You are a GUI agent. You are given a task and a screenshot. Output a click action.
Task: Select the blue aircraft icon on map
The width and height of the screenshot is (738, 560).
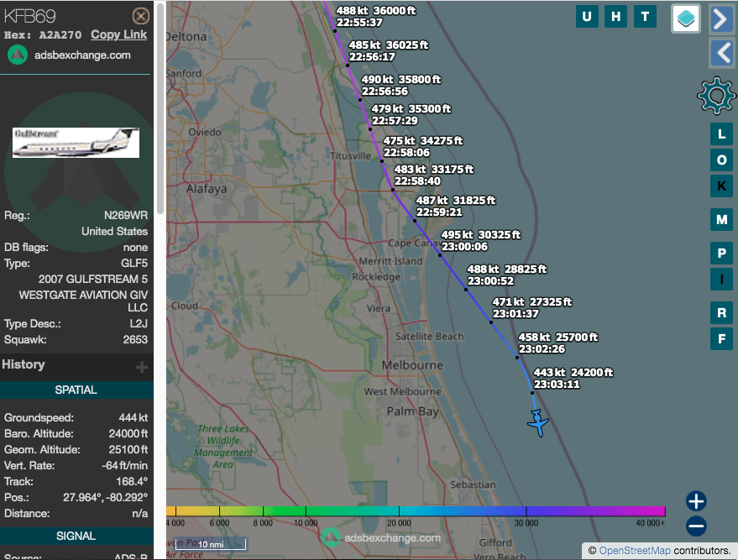537,422
